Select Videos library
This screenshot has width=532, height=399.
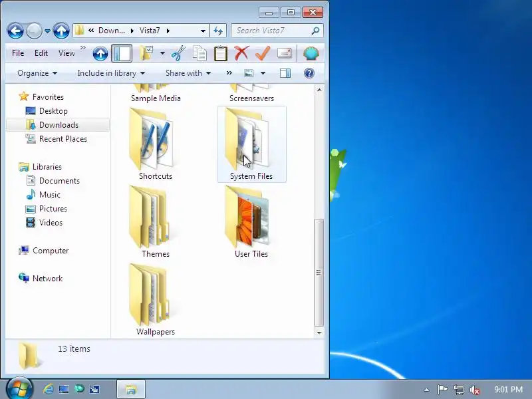[51, 223]
